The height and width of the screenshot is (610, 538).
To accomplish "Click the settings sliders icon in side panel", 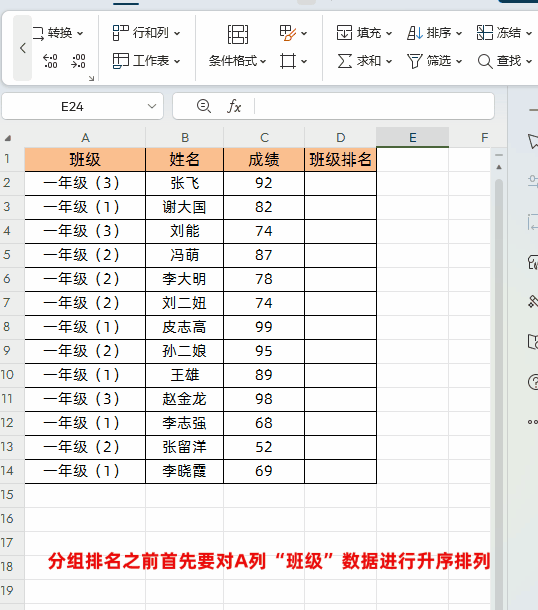I will coord(533,180).
